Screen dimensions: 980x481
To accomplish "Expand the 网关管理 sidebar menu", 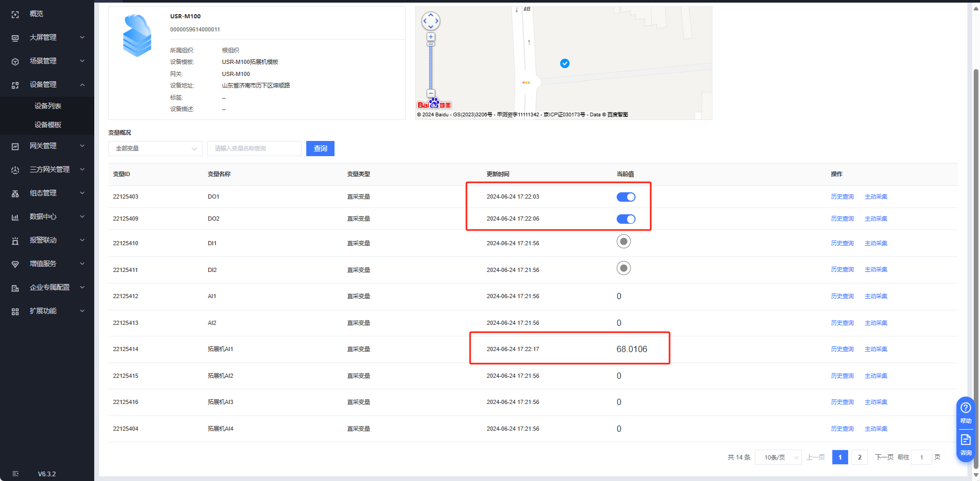I will pyautogui.click(x=47, y=146).
